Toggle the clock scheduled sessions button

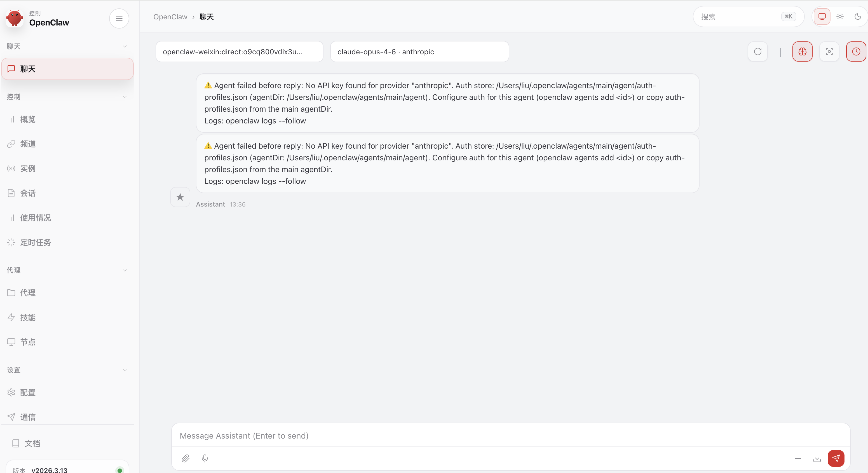856,51
